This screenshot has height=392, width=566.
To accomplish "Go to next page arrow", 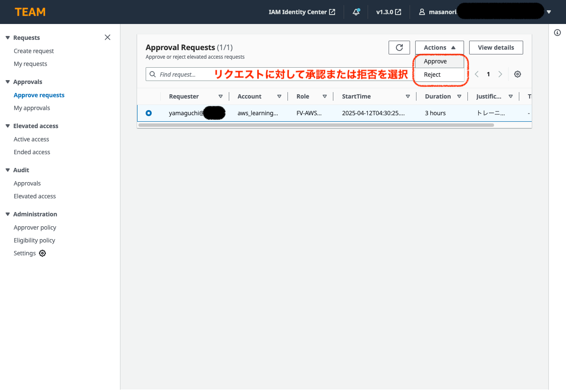I will click(x=500, y=74).
